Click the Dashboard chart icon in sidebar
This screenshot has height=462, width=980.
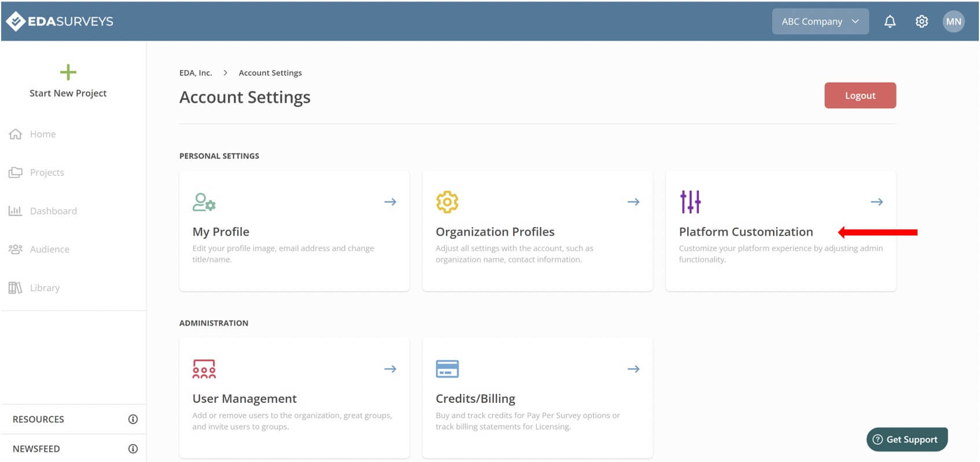click(16, 211)
